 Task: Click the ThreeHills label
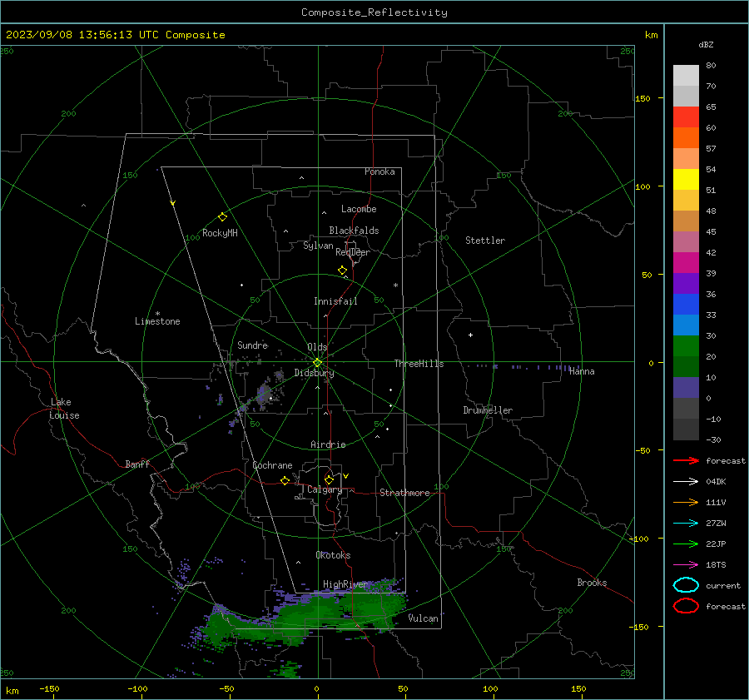(x=419, y=364)
